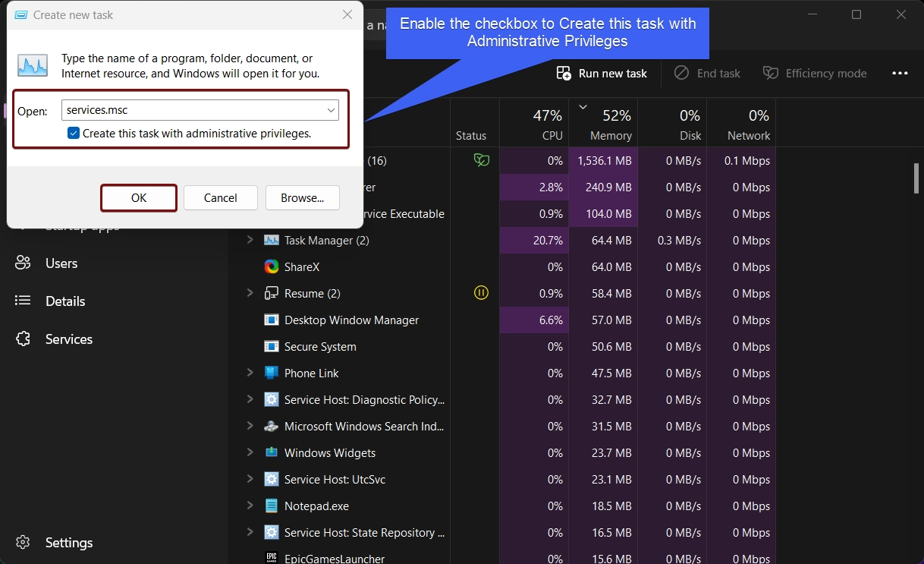Expand the Windows Widgets process group
924x564 pixels.
tap(250, 452)
